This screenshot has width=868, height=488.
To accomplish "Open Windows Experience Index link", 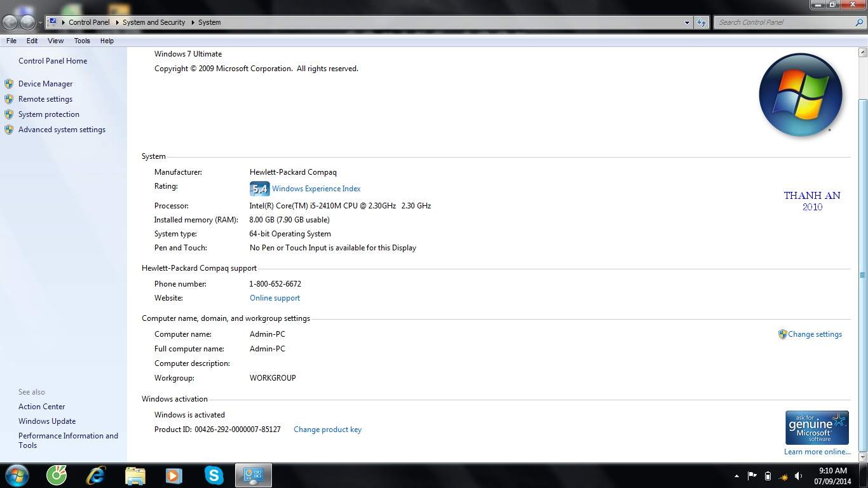I will [316, 189].
